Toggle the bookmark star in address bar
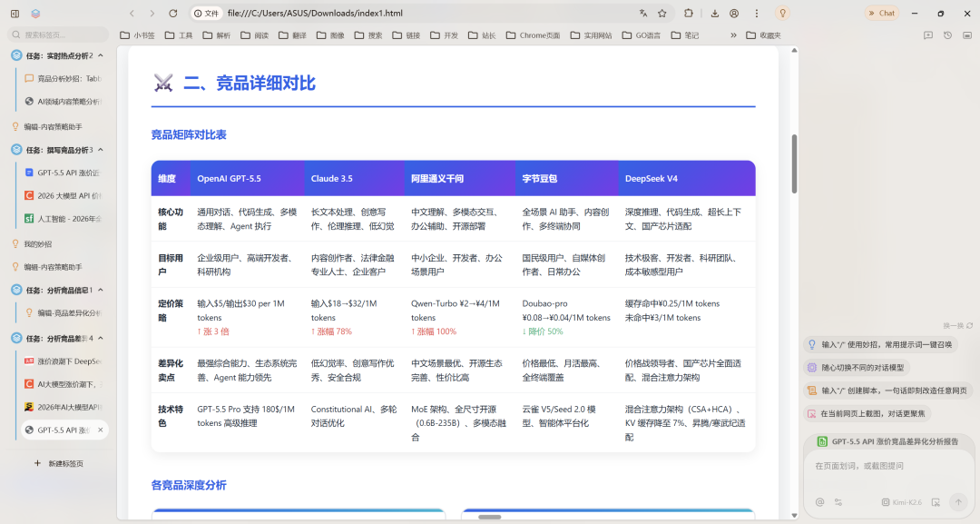Image resolution: width=980 pixels, height=524 pixels. pos(662,13)
